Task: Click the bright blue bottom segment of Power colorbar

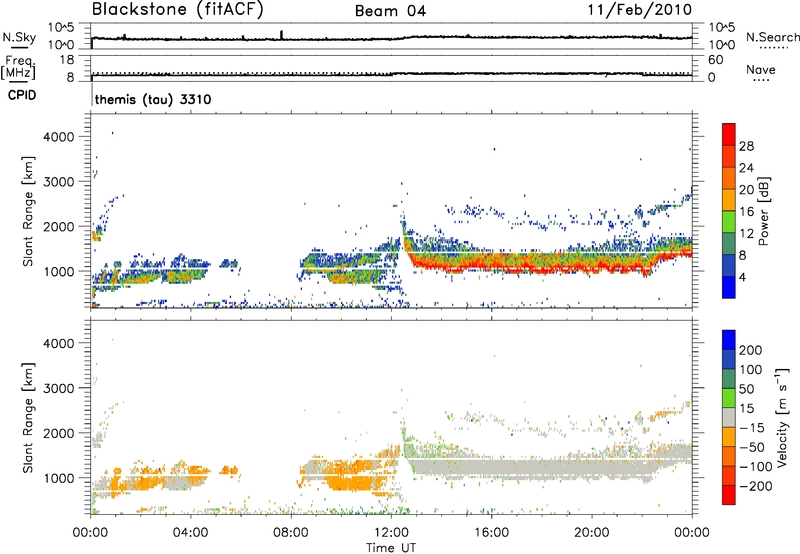Action: [729, 287]
